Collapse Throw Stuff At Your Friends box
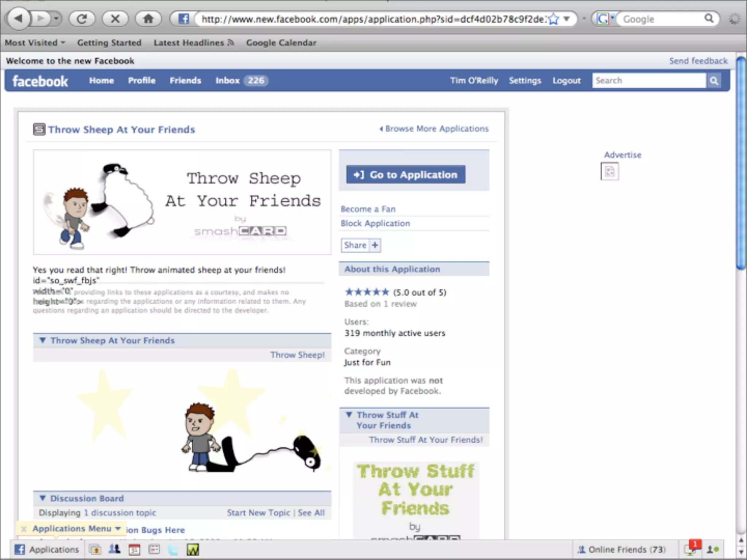Image resolution: width=747 pixels, height=560 pixels. click(349, 415)
